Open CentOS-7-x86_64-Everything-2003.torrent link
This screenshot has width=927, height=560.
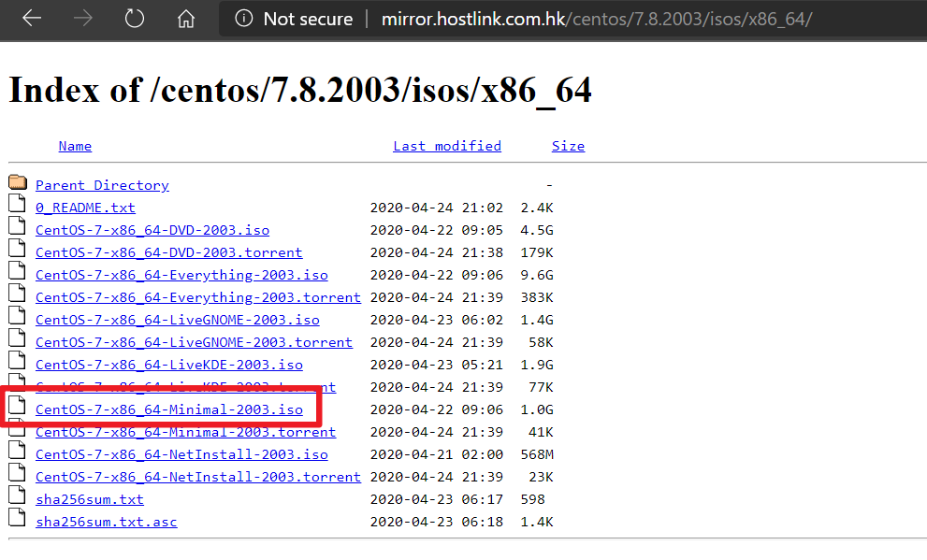(x=198, y=297)
